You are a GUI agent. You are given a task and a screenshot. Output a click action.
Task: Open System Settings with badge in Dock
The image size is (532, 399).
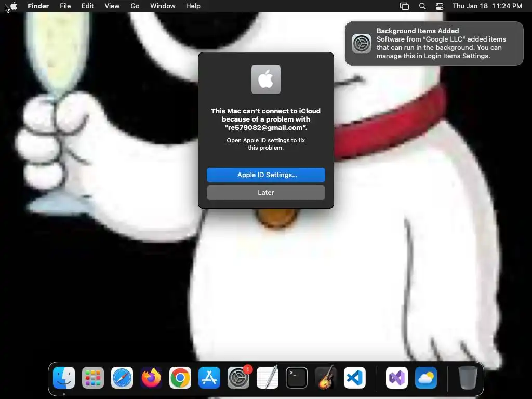[x=238, y=378]
